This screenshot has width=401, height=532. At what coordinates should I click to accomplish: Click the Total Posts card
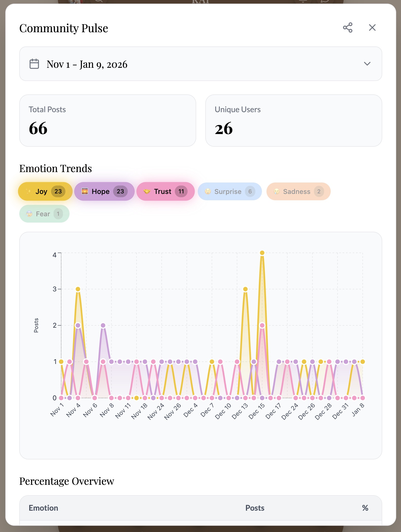coord(108,121)
